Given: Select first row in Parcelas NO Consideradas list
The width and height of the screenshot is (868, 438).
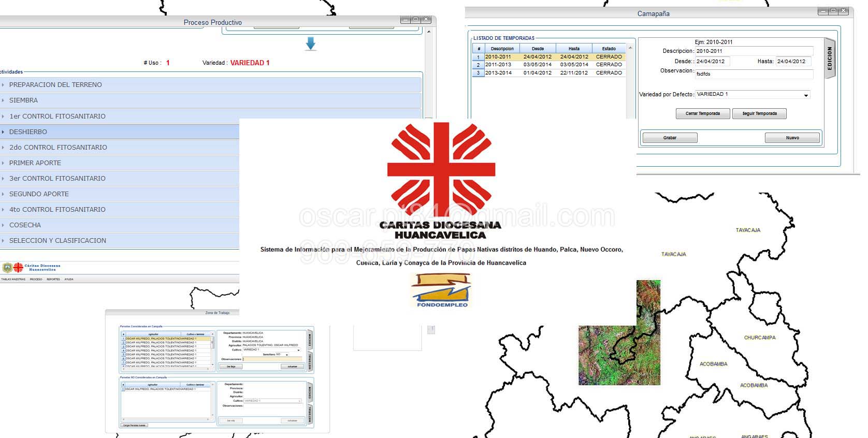Looking at the screenshot, I should [x=166, y=389].
